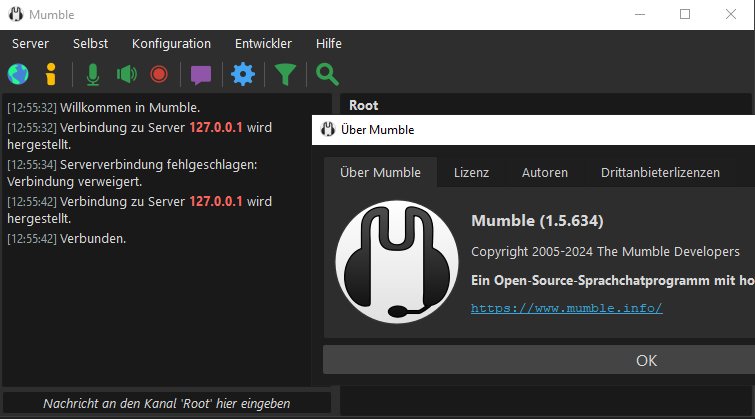The width and height of the screenshot is (755, 419).
Task: Click the Mumble headset logo in title bar
Action: [x=16, y=14]
